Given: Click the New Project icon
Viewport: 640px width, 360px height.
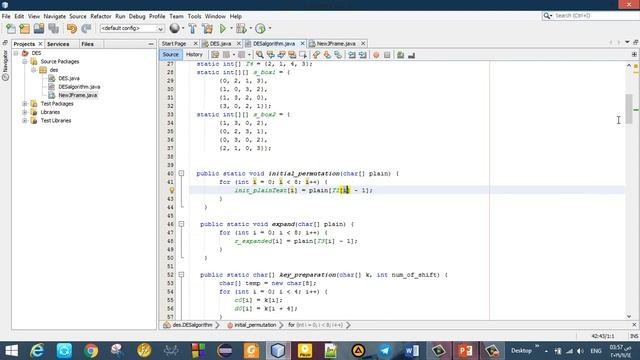Looking at the screenshot, I should [25, 28].
